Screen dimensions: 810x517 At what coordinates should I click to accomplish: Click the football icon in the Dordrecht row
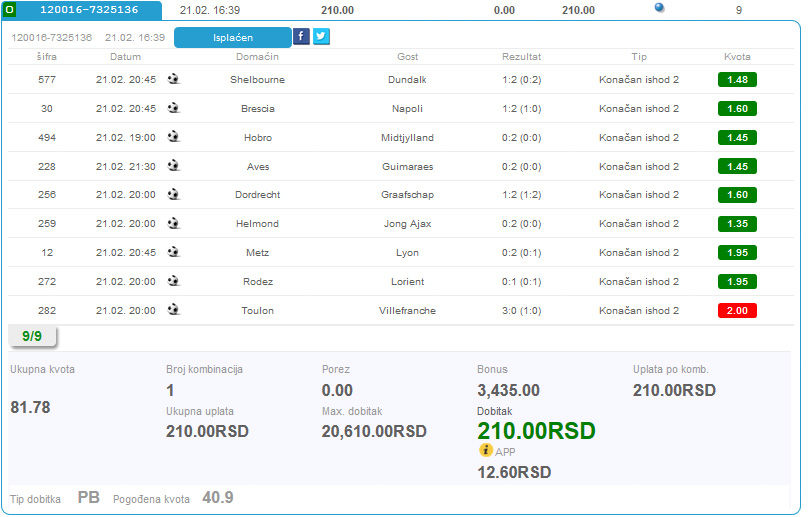point(174,194)
